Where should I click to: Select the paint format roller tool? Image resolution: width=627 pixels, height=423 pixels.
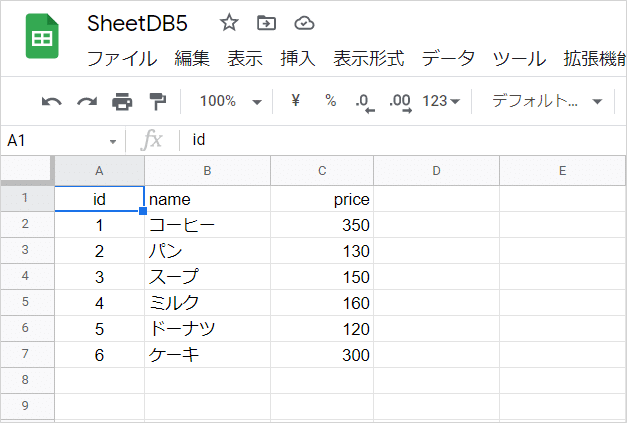coord(157,101)
